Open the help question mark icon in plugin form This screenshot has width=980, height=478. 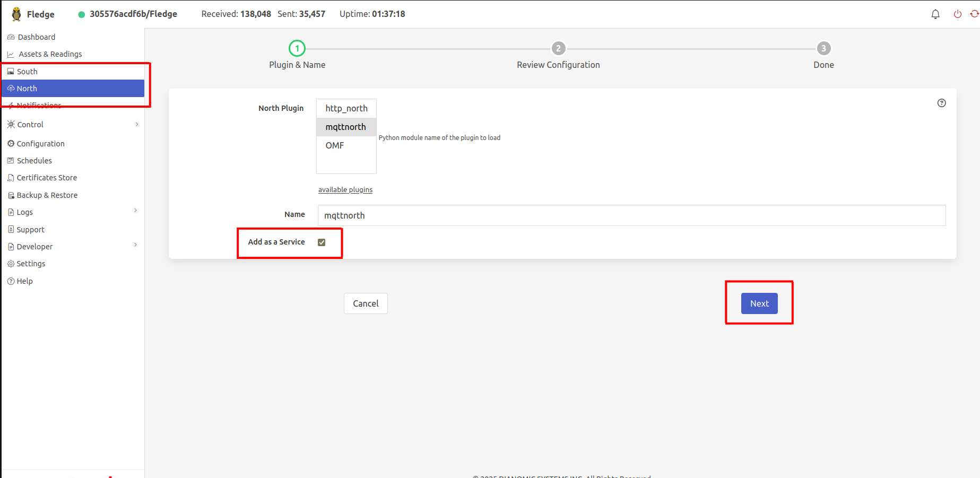pyautogui.click(x=941, y=103)
